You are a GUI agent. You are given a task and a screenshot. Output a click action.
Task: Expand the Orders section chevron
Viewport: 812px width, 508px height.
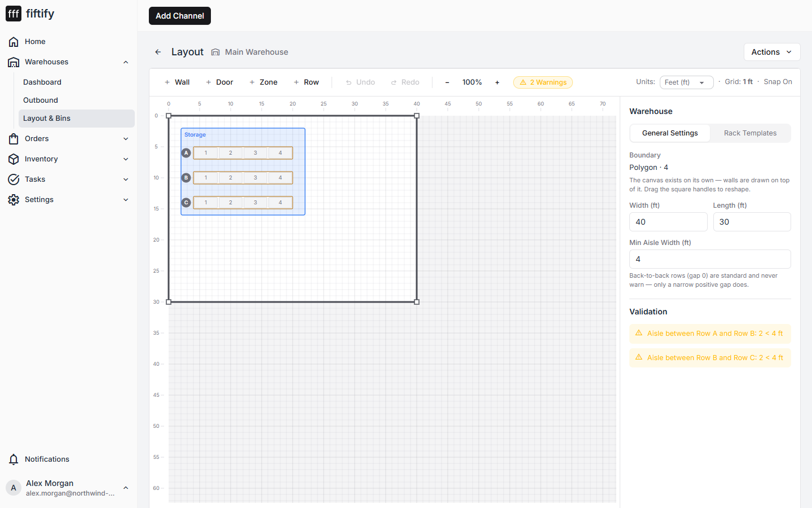(x=126, y=139)
